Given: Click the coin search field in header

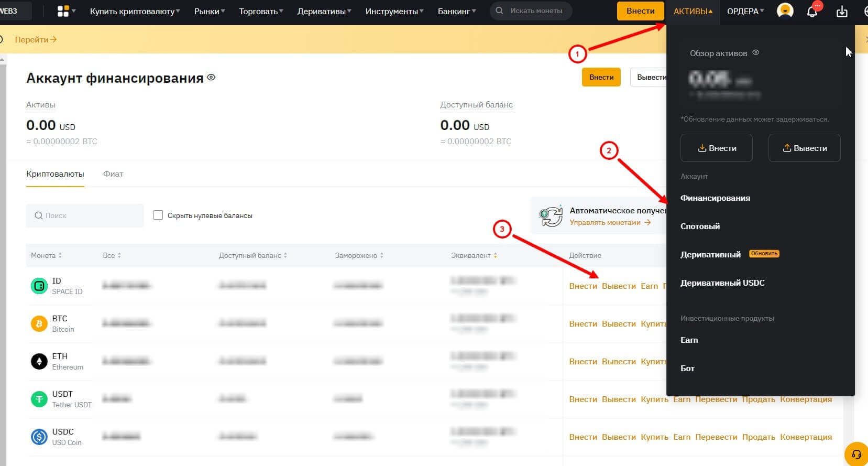Looking at the screenshot, I should (535, 11).
